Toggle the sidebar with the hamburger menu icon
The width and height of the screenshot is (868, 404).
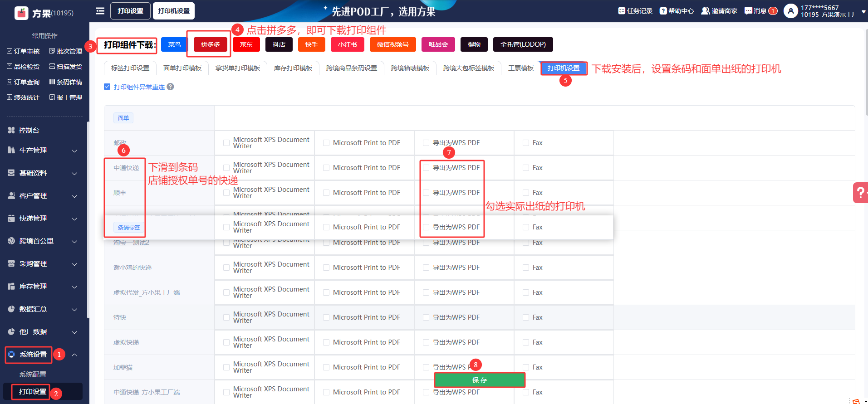point(100,11)
